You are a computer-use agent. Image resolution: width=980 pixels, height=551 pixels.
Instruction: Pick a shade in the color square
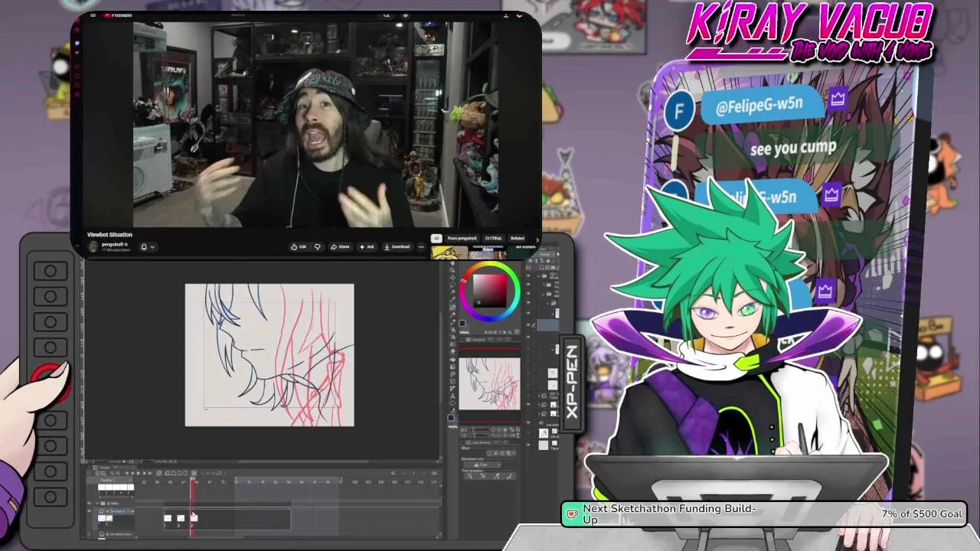pyautogui.click(x=490, y=291)
